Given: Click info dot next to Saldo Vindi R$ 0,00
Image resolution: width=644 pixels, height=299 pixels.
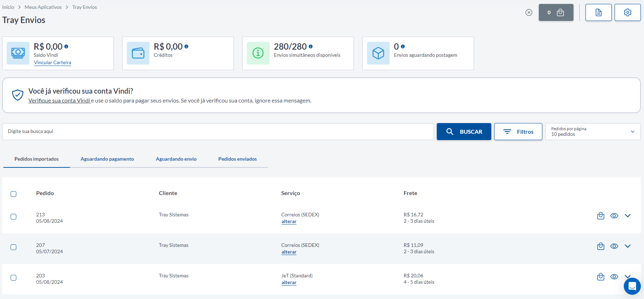Looking at the screenshot, I should click(x=66, y=46).
